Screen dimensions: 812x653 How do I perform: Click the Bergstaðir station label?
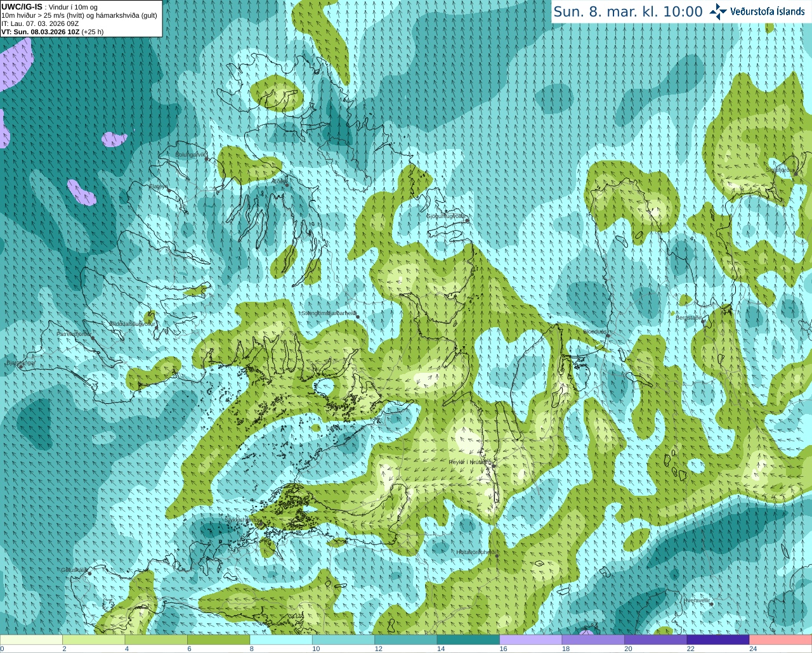[x=688, y=318]
